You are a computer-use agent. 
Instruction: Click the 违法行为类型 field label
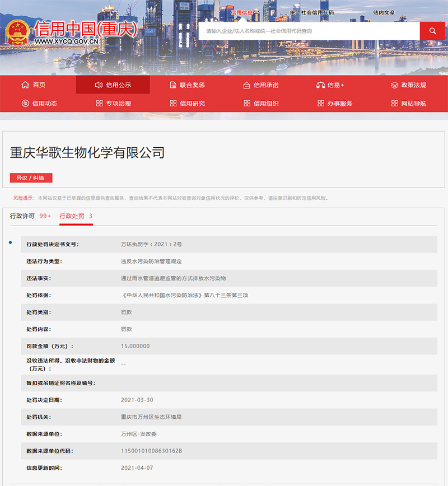pyautogui.click(x=44, y=261)
